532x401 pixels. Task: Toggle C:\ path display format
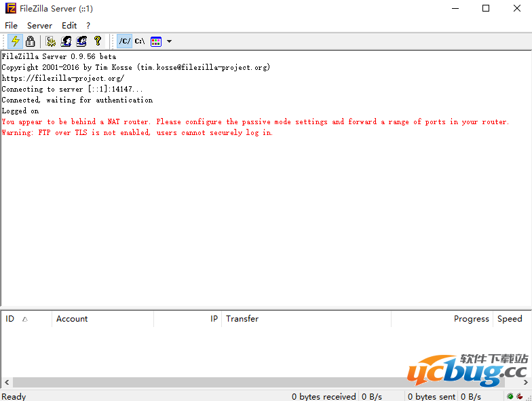[140, 41]
